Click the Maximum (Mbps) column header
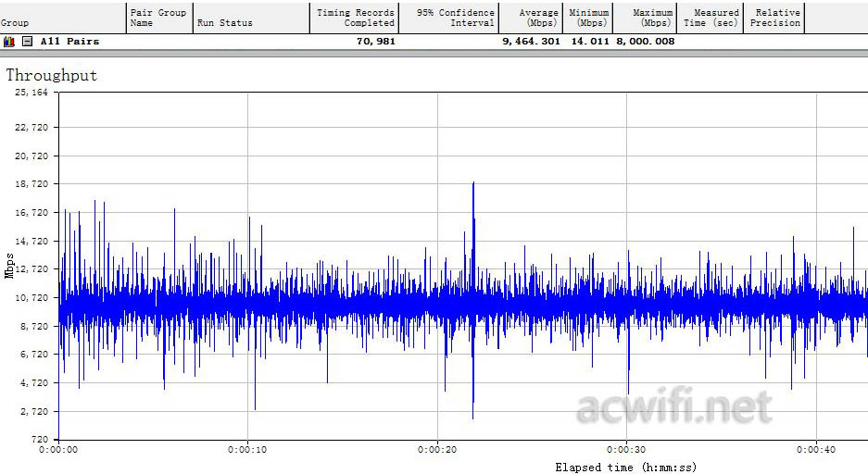Screen dimensions: 868x474 [x=645, y=18]
